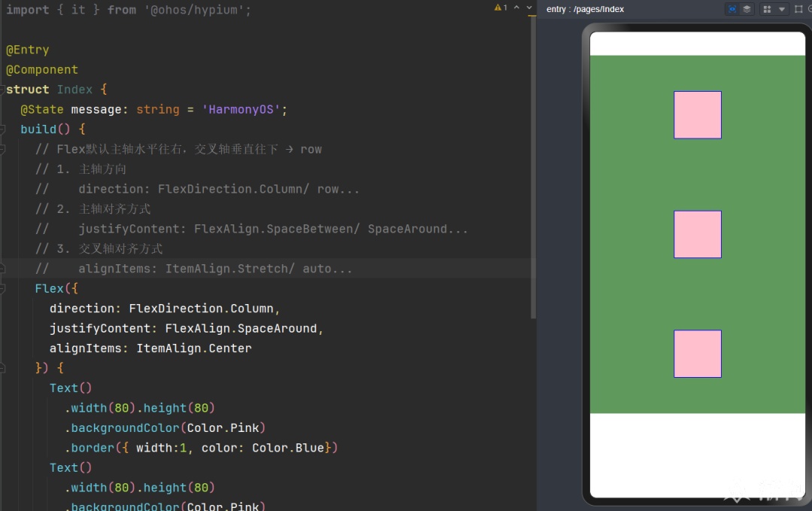The image size is (812, 511).
Task: Fold the build() method in gutter
Action: 2,129
